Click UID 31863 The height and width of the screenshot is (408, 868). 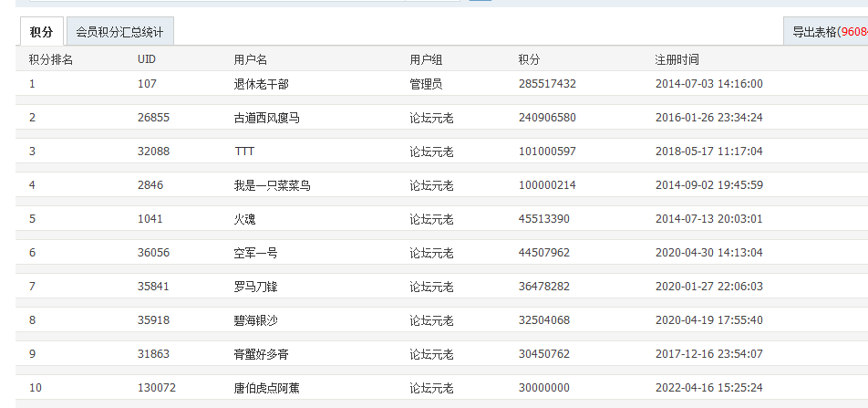[154, 354]
